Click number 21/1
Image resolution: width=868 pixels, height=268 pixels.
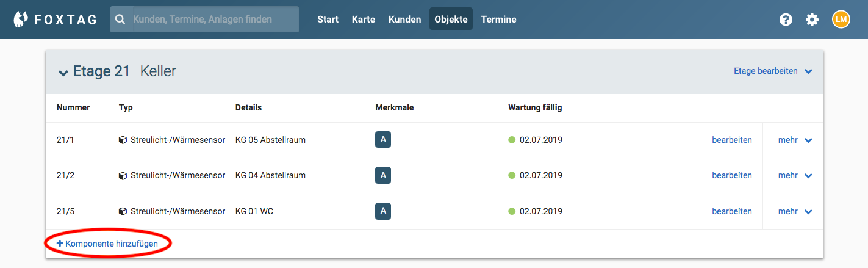(65, 140)
